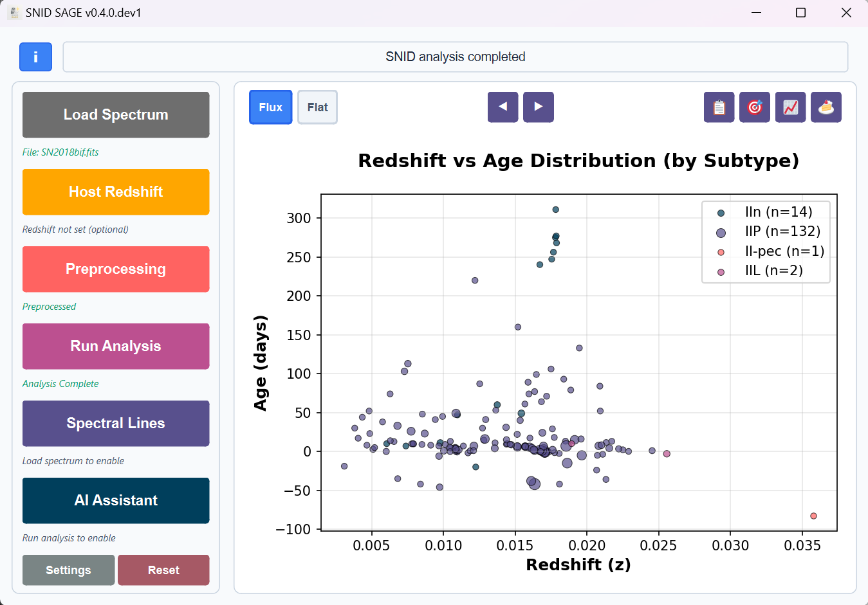Click the 'Age (days)' axis label
This screenshot has height=605, width=868.
pos(260,363)
